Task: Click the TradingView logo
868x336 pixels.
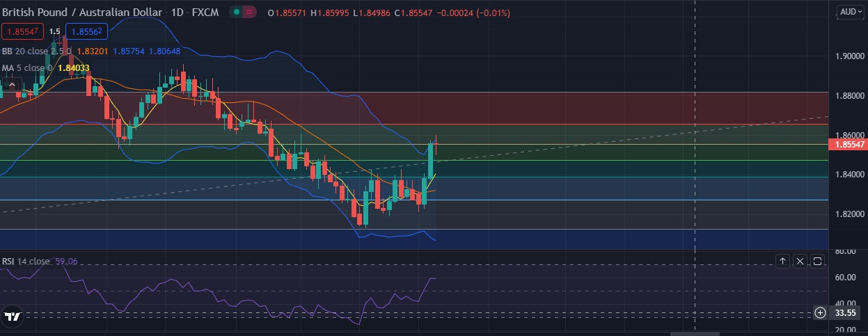Action: click(13, 317)
